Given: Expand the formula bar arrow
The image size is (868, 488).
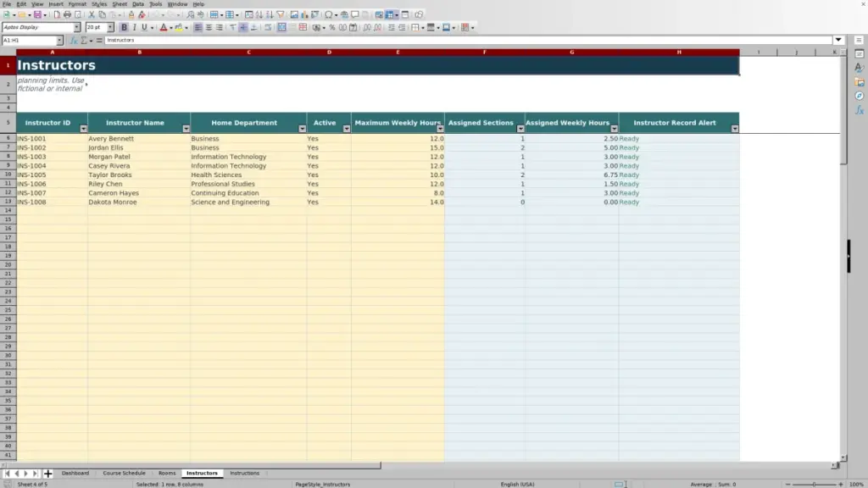Looking at the screenshot, I should [838, 40].
